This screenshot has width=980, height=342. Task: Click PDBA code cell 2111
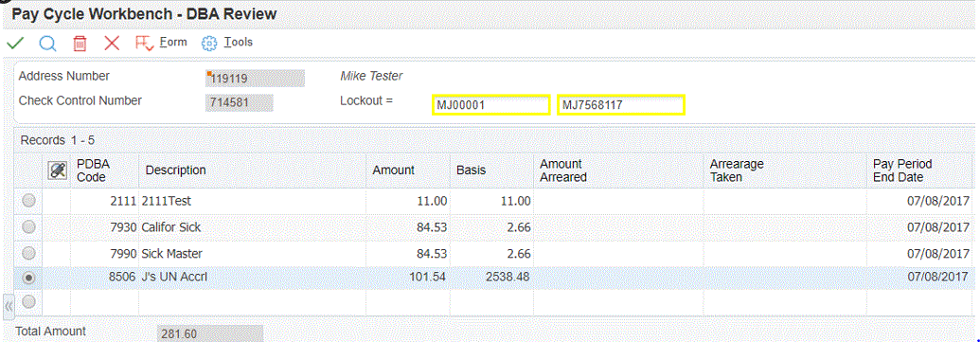tap(104, 202)
